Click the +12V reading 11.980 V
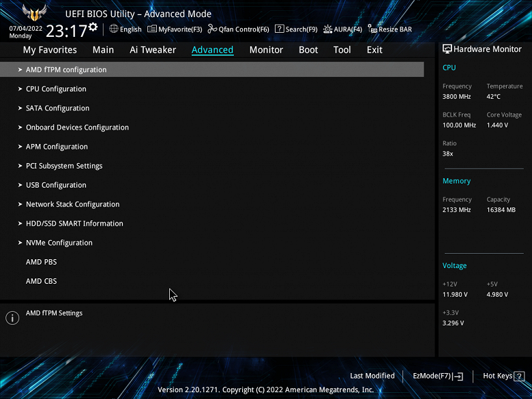532x399 pixels. (x=455, y=295)
